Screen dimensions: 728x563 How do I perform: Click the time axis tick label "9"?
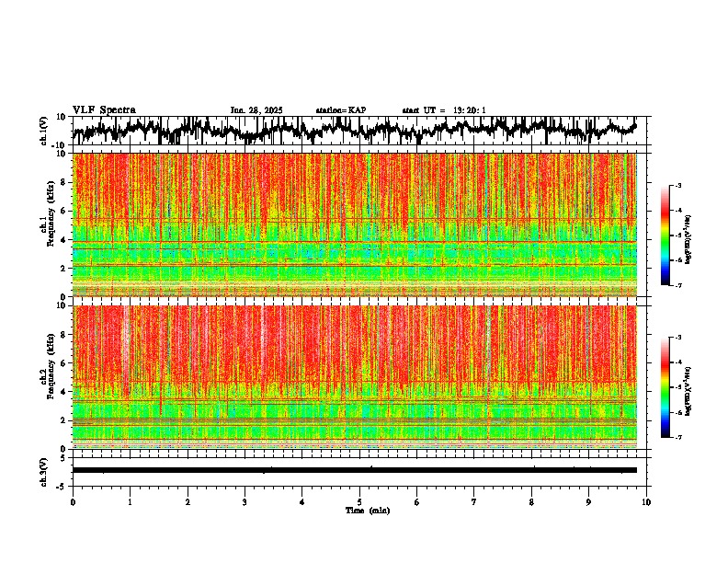click(588, 502)
